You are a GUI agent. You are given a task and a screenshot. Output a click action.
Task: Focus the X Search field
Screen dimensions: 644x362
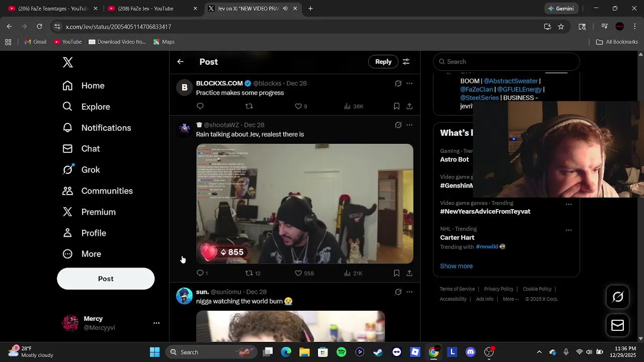pyautogui.click(x=507, y=62)
